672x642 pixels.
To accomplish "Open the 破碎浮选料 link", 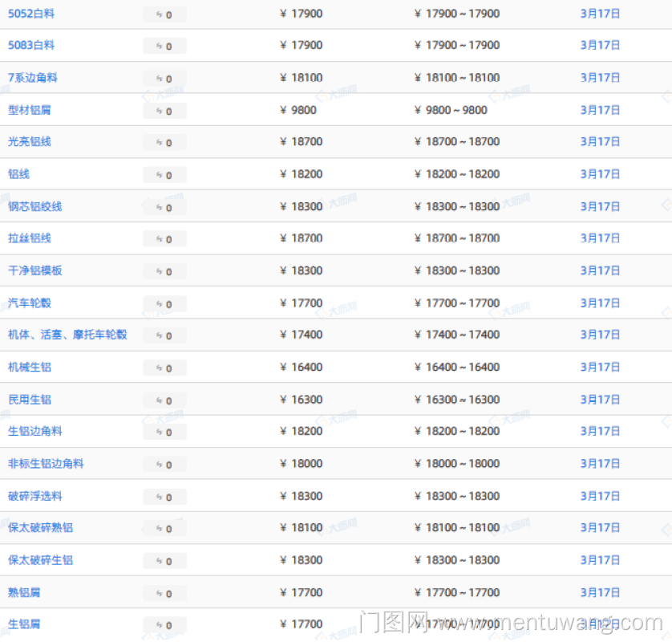I will (x=35, y=496).
